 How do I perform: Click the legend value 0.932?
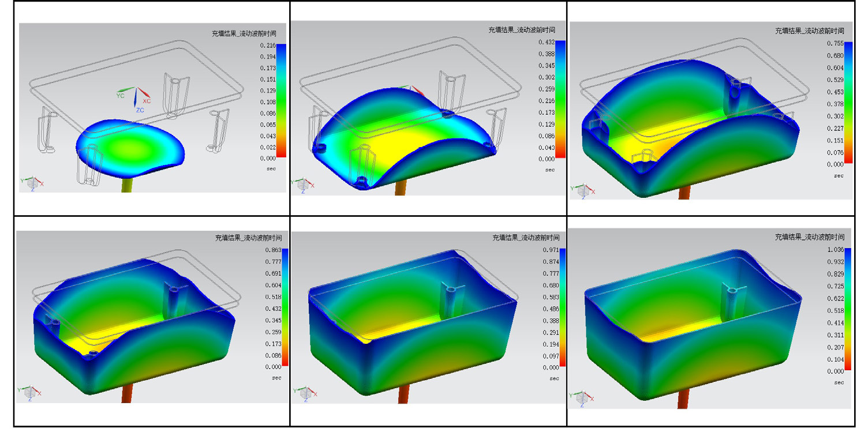[x=835, y=262]
